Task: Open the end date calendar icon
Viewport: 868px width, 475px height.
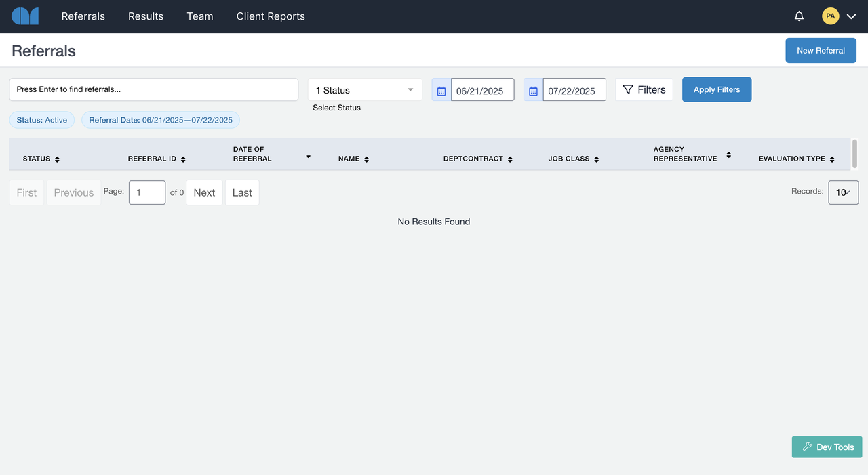Action: coord(534,89)
